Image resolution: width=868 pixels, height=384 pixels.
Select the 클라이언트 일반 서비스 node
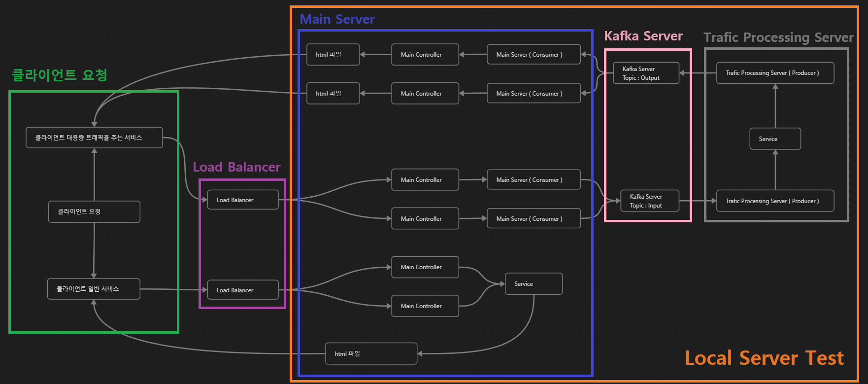[x=94, y=289]
